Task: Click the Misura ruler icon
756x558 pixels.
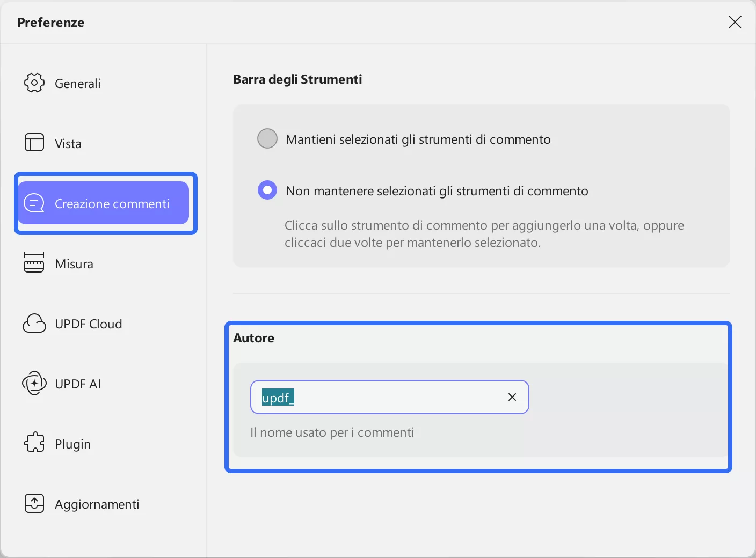Action: [x=34, y=263]
